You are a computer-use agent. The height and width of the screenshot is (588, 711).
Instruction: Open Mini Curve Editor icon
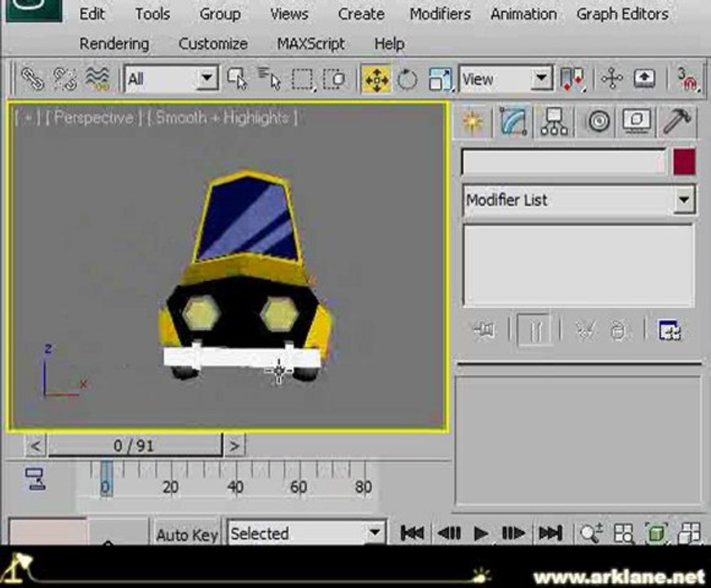[x=35, y=479]
